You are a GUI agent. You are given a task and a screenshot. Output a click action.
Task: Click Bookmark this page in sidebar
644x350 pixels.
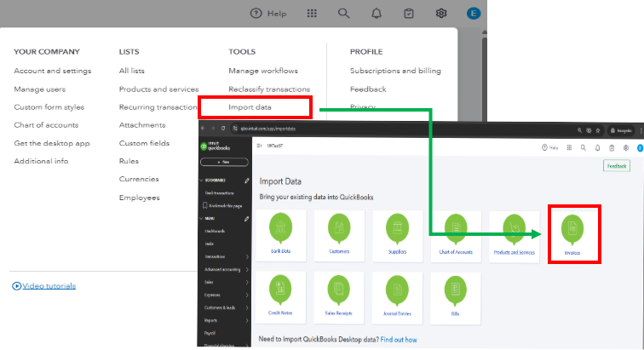(222, 206)
